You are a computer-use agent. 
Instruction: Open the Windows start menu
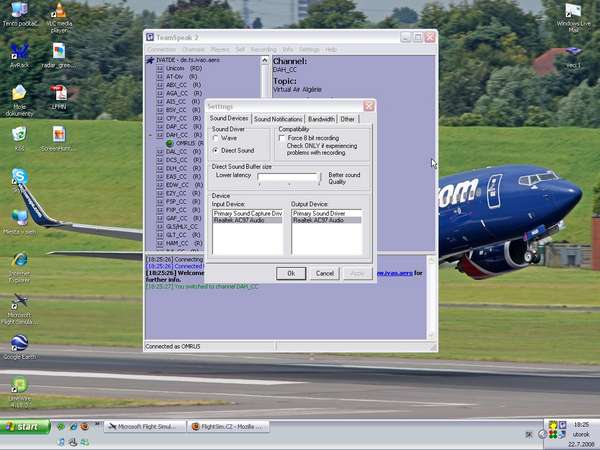coord(25,427)
